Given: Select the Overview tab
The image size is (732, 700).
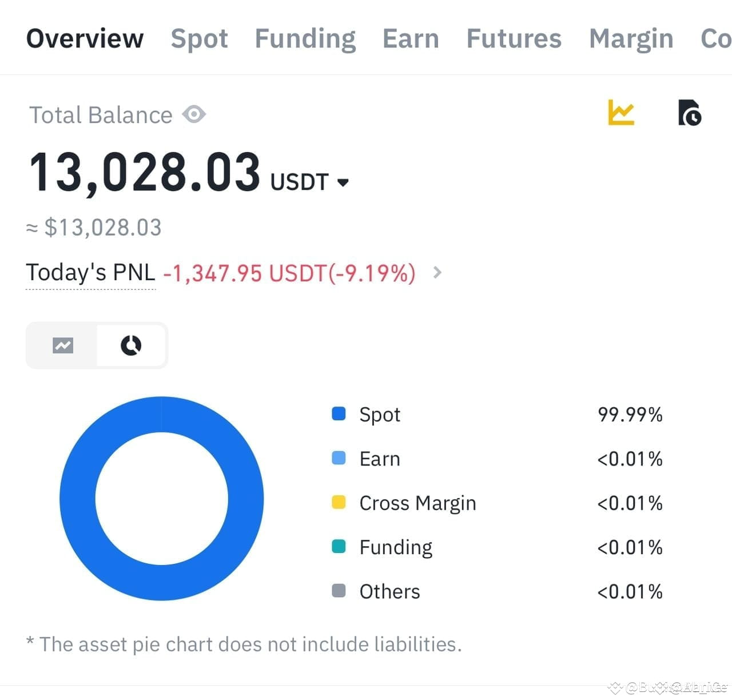Looking at the screenshot, I should tap(85, 39).
